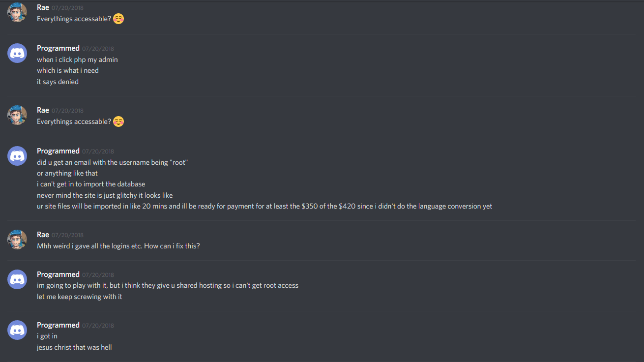Select Programmed's avatar next to 'im going to play with it'
644x362 pixels.
point(17,279)
